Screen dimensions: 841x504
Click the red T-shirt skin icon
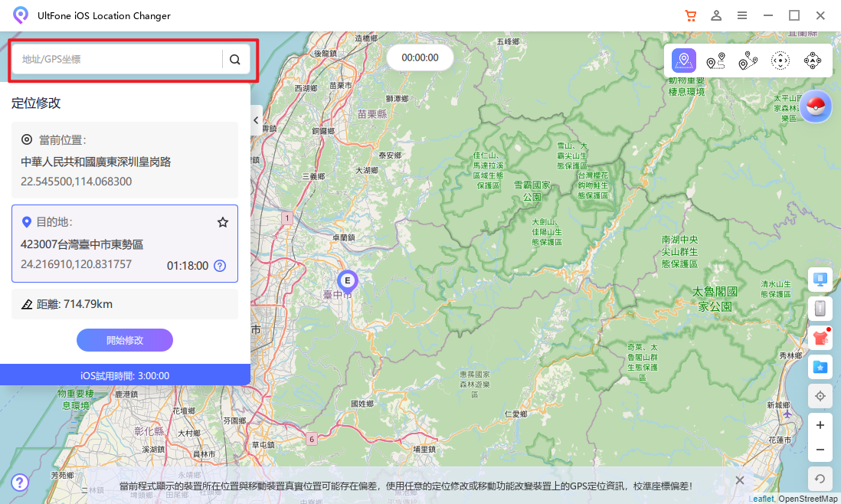tap(820, 338)
